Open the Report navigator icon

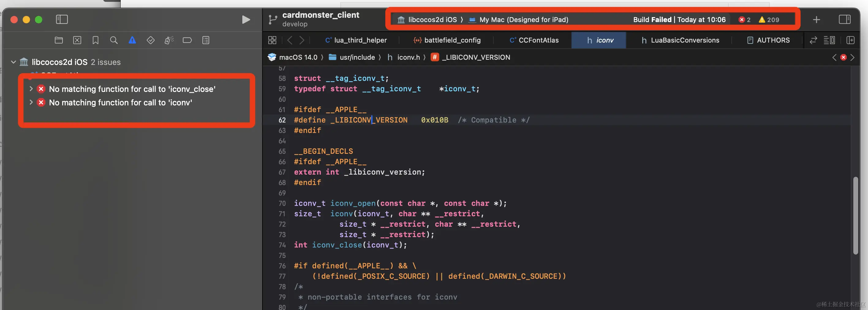206,40
